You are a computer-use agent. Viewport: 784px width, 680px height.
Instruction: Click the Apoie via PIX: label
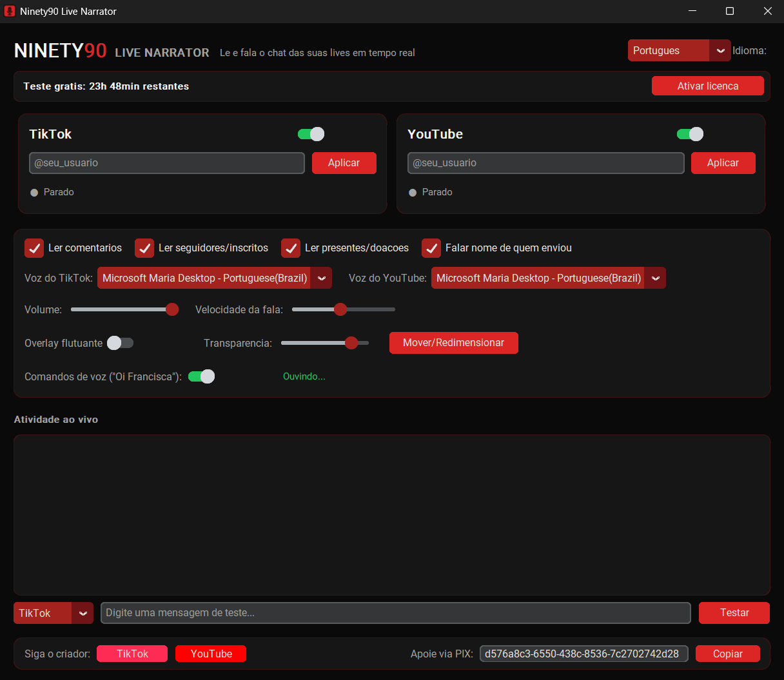pyautogui.click(x=442, y=654)
